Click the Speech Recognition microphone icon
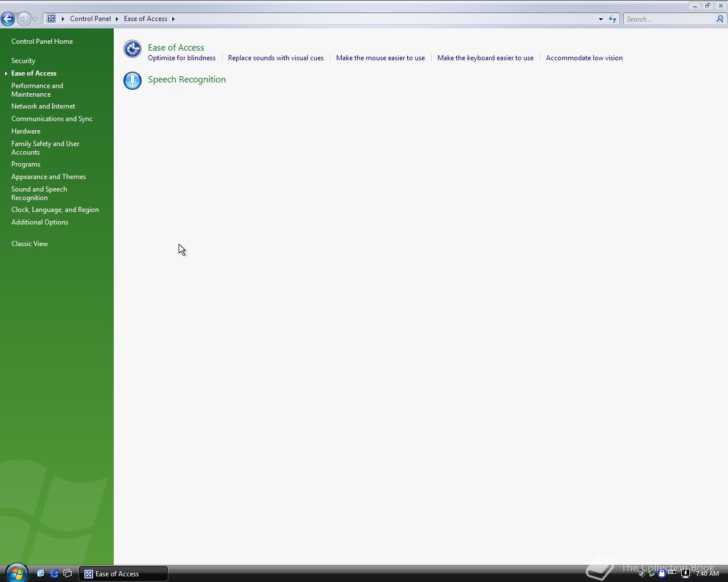 [x=133, y=80]
